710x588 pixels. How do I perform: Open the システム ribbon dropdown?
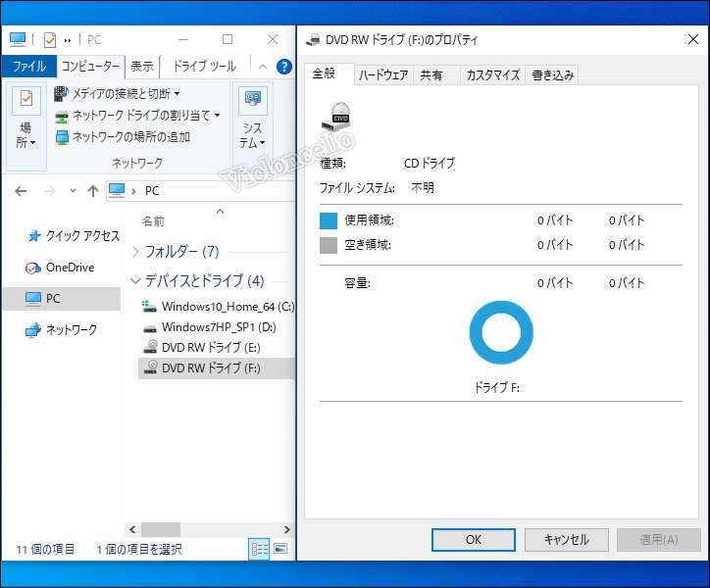point(252,135)
